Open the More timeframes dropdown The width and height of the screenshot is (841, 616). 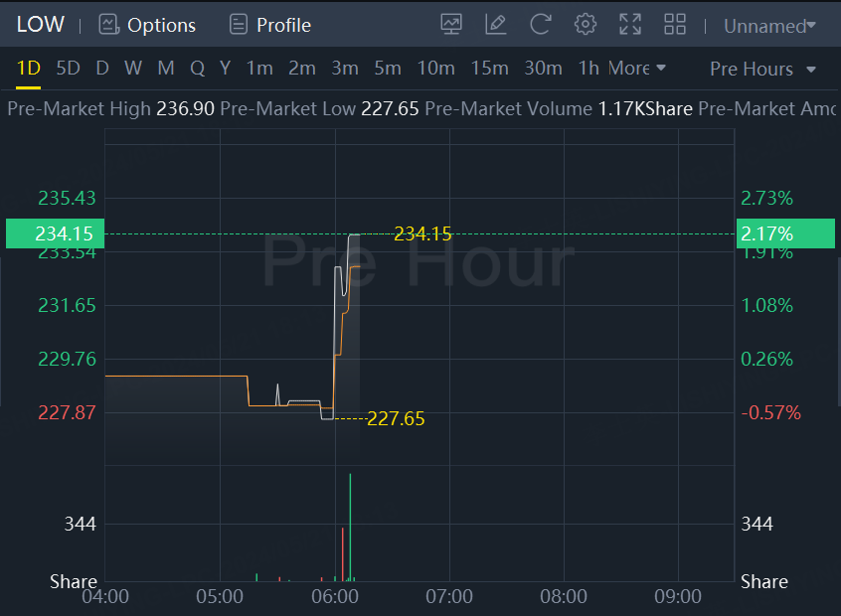637,69
